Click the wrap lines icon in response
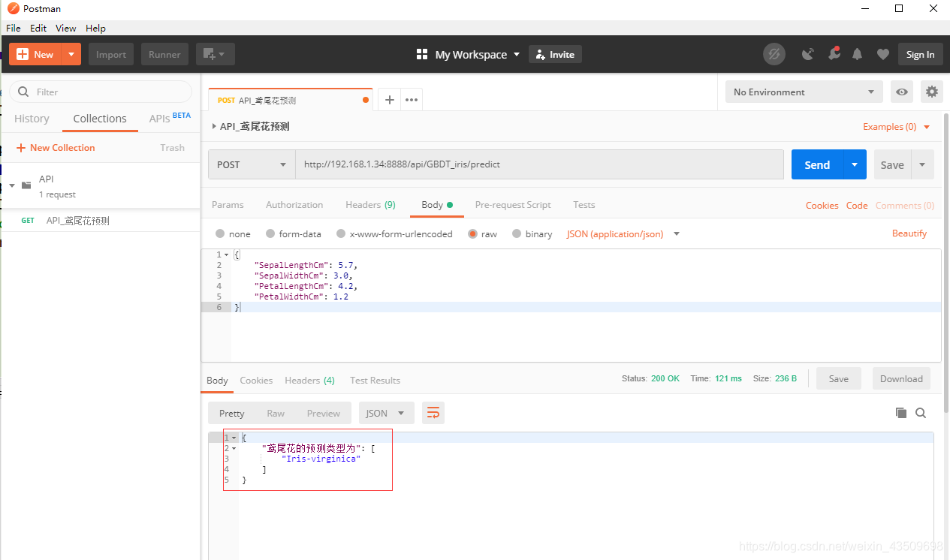Image resolution: width=950 pixels, height=560 pixels. (433, 413)
